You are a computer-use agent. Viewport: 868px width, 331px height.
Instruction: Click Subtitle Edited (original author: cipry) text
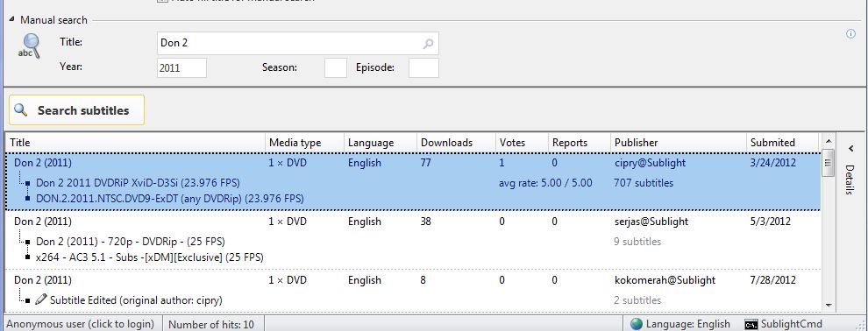136,300
